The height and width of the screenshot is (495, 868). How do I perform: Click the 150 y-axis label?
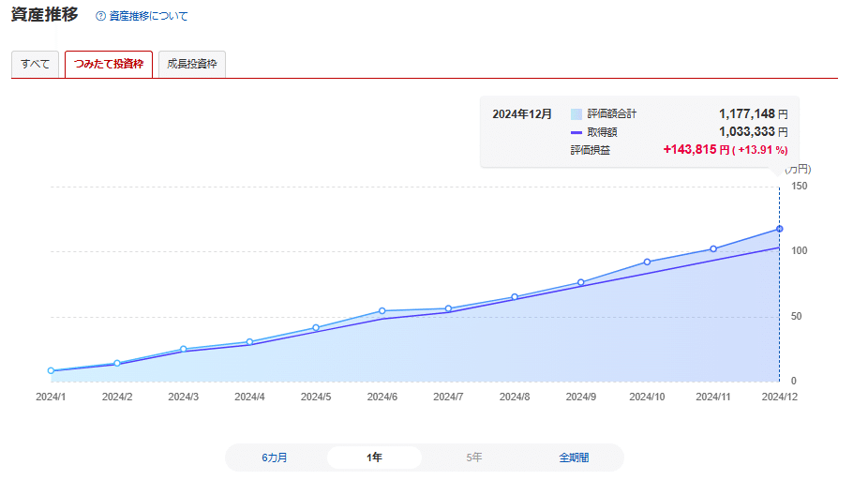(799, 186)
